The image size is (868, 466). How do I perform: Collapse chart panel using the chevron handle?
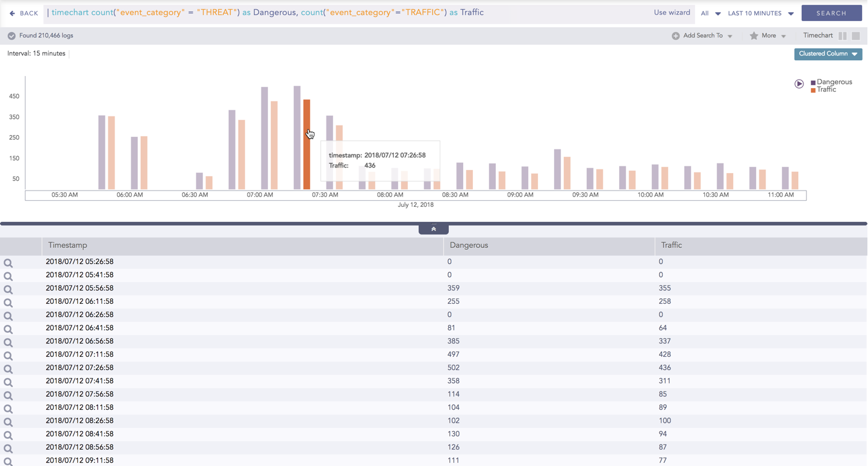(433, 229)
